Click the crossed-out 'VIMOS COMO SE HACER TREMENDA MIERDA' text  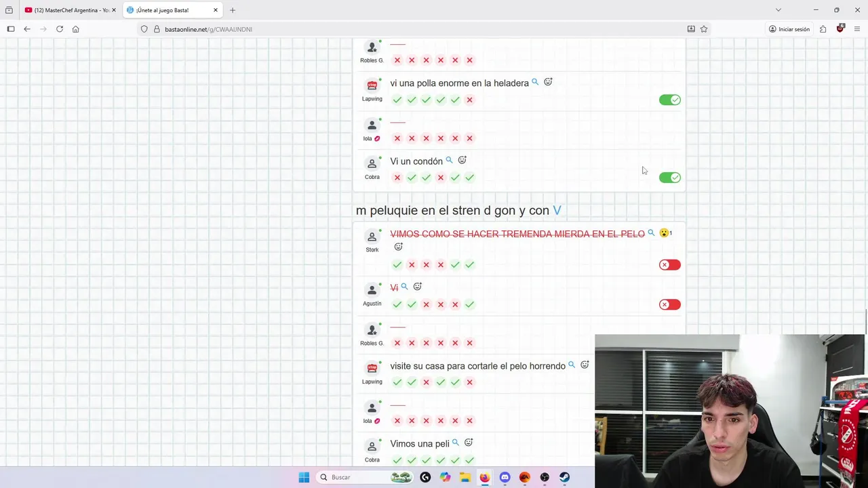point(517,234)
